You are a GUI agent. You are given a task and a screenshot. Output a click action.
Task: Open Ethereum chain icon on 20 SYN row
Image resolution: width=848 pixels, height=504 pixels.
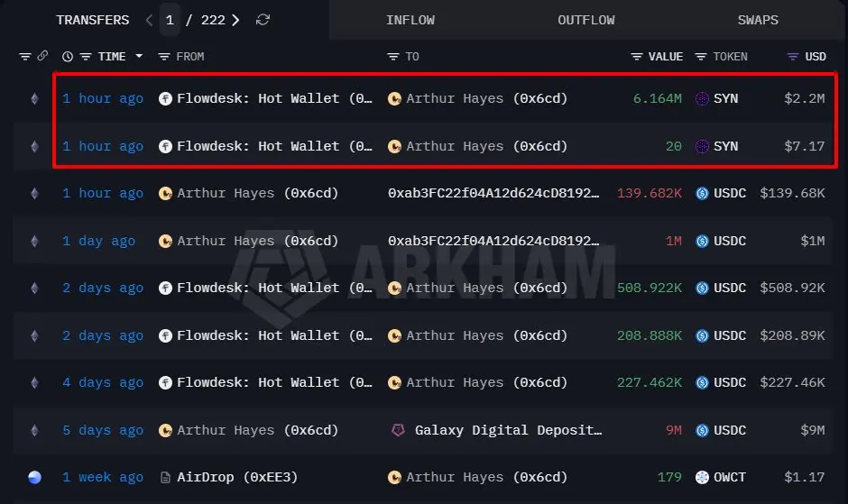tap(34, 146)
